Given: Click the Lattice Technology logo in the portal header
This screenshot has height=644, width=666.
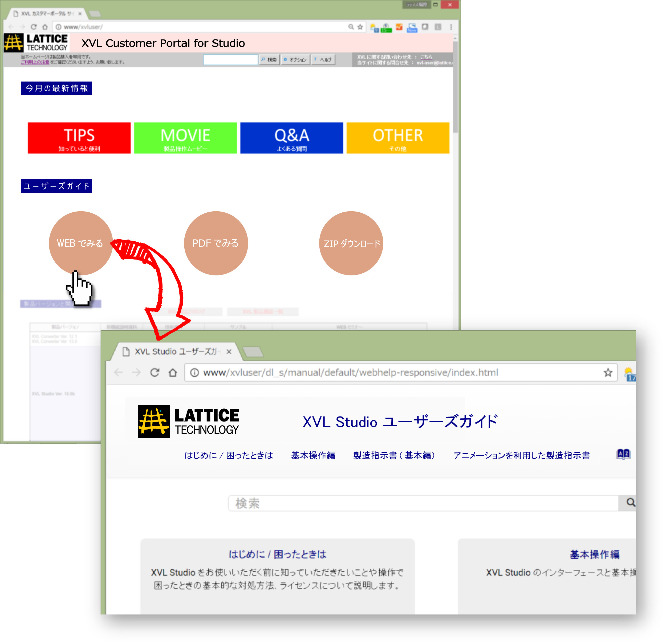Looking at the screenshot, I should pos(36,43).
